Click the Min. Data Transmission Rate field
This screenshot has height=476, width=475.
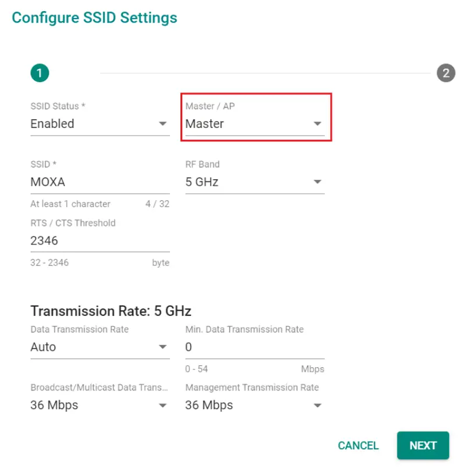(x=254, y=347)
